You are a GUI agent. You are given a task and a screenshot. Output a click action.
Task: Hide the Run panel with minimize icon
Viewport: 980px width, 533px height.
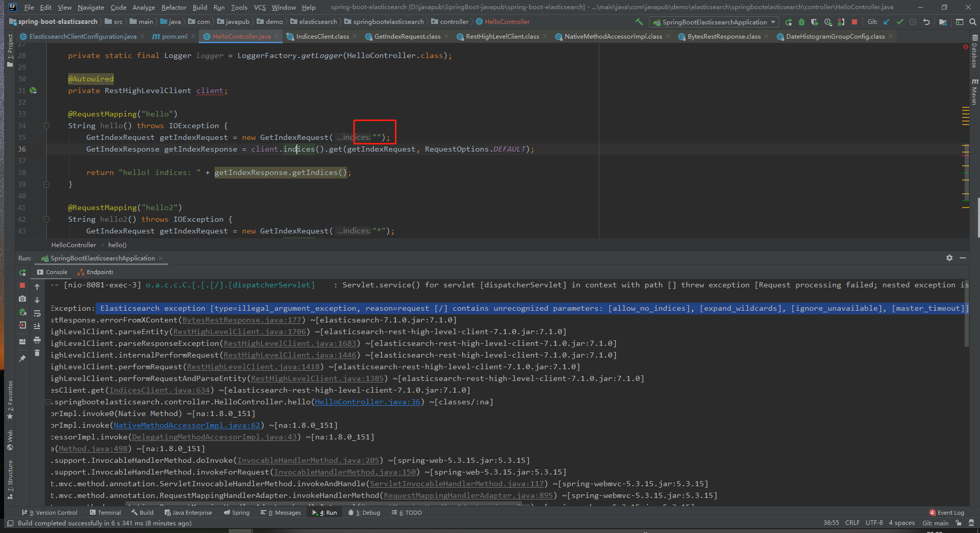coord(963,258)
